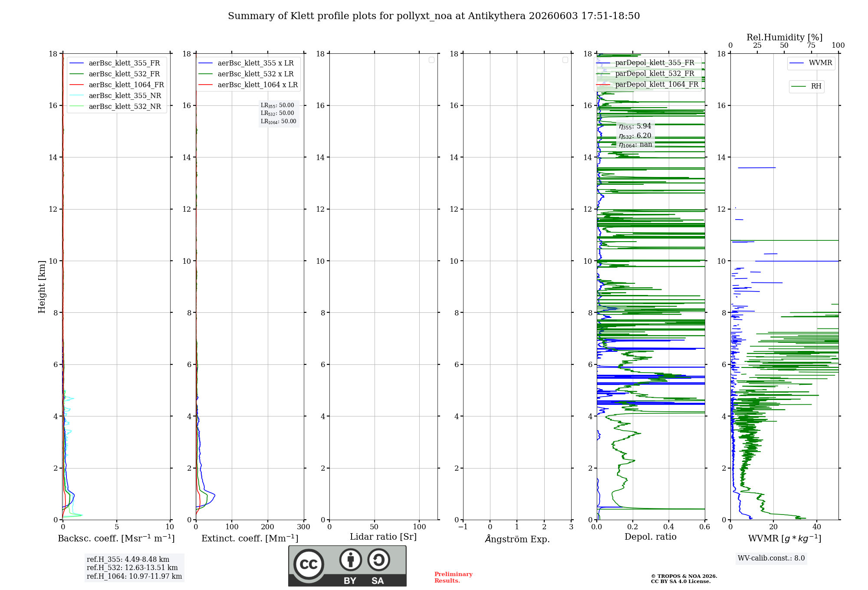Click legend label parDepol_klett_532_FR
The width and height of the screenshot is (868, 590).
(x=654, y=73)
